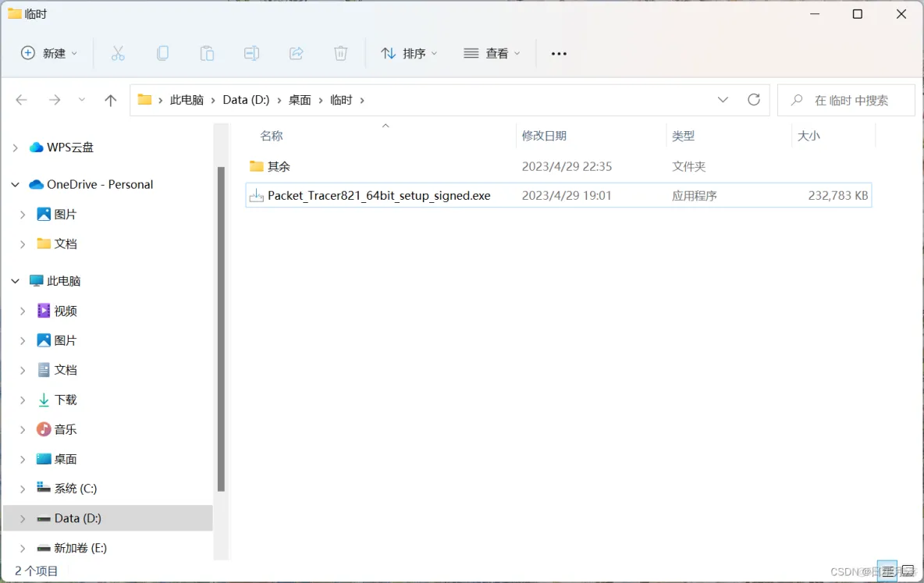Go up one folder level arrow

tap(110, 100)
